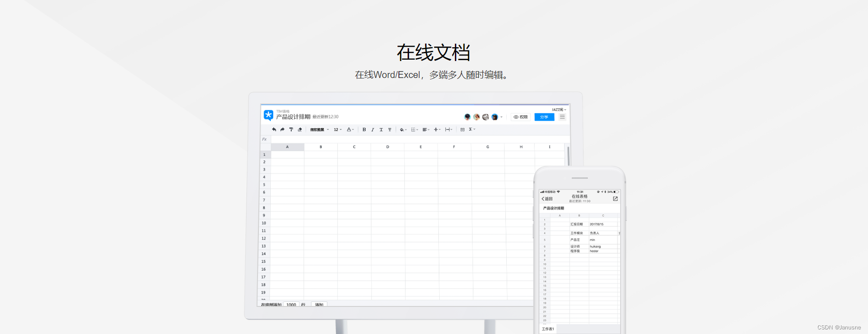868x334 pixels.
Task: Open the sum Σ function dropdown
Action: (x=472, y=129)
